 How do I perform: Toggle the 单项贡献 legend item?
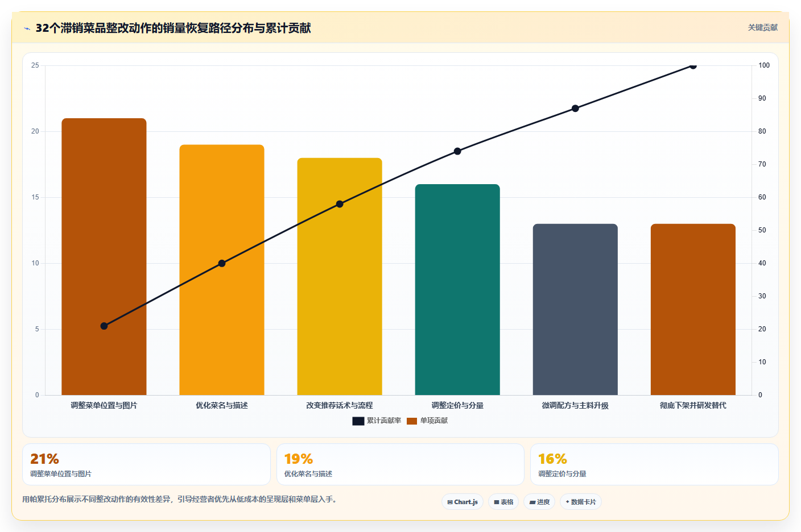coord(427,421)
